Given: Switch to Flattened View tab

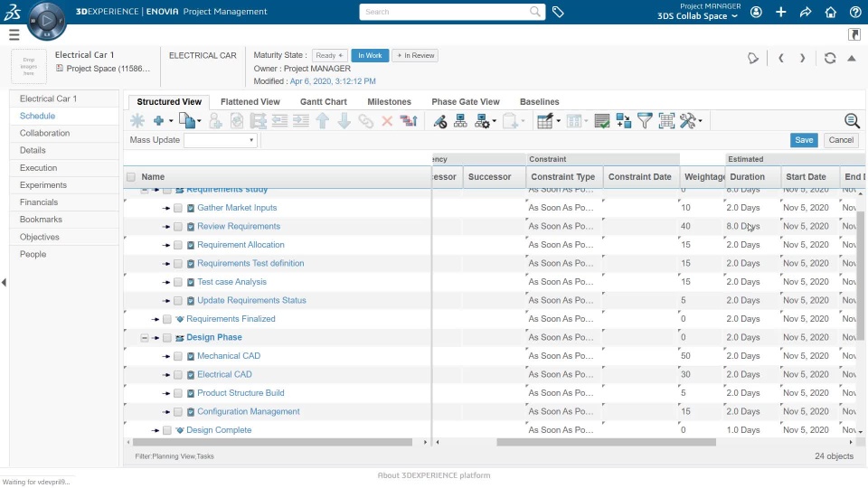Looking at the screenshot, I should (x=250, y=102).
